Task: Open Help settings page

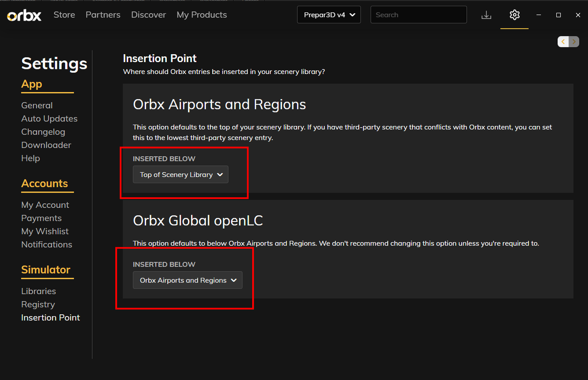Action: [x=30, y=158]
